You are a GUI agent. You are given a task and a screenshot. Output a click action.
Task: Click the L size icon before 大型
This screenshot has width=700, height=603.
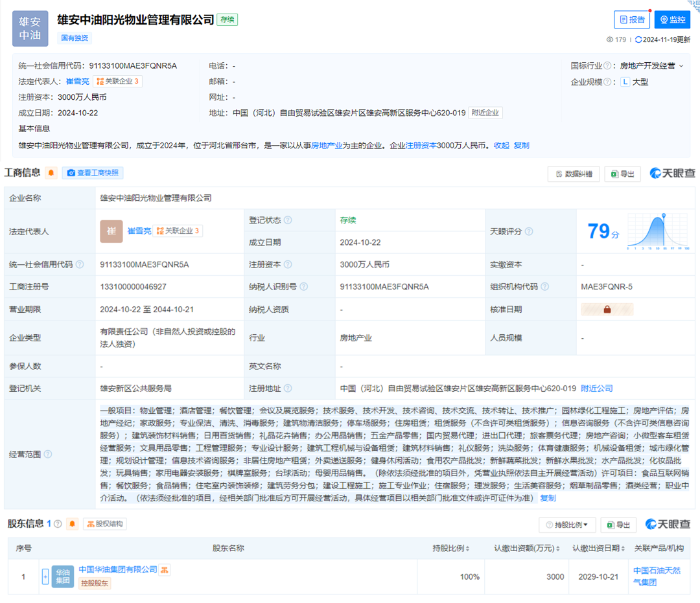tap(625, 82)
